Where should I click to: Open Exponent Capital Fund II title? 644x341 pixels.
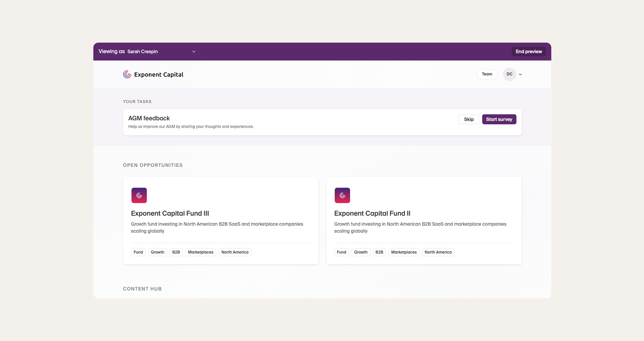[372, 213]
